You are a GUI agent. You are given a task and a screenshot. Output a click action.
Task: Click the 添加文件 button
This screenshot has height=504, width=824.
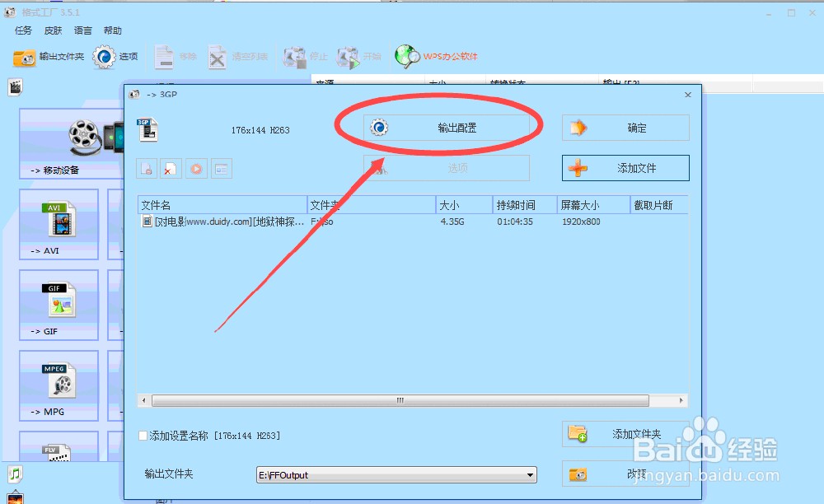click(x=625, y=168)
